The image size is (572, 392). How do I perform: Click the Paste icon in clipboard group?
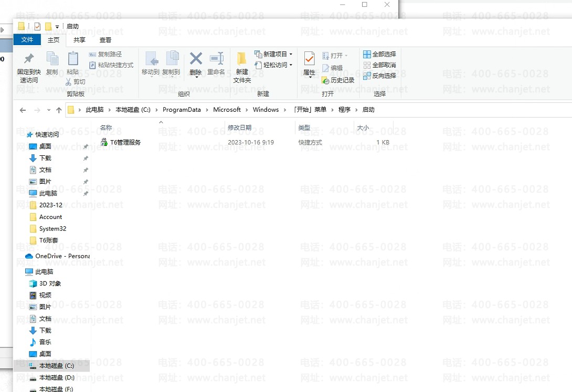[73, 59]
